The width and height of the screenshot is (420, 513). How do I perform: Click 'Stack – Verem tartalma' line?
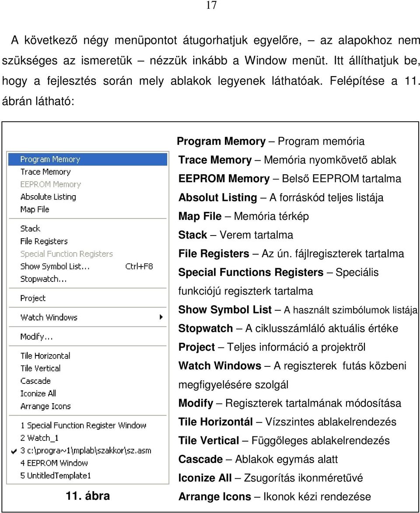point(235,235)
